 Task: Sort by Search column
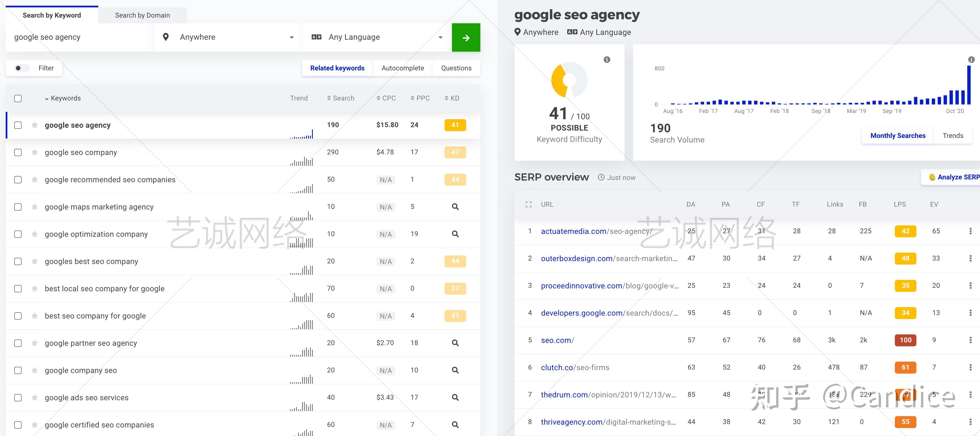[340, 98]
